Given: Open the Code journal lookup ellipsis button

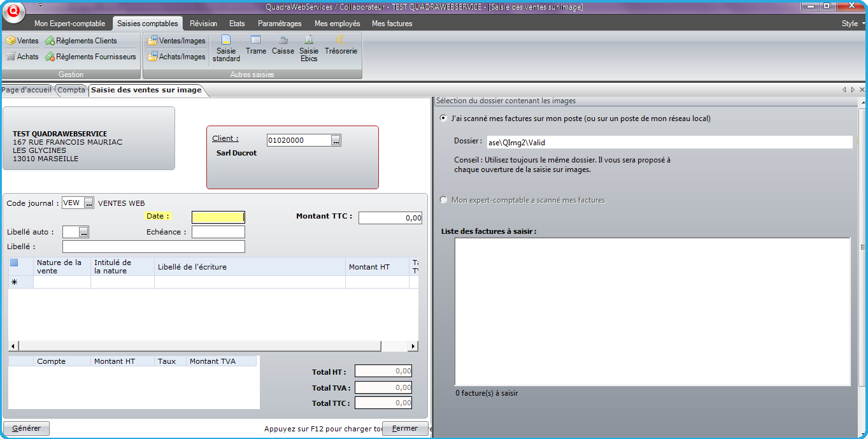Looking at the screenshot, I should tap(89, 203).
